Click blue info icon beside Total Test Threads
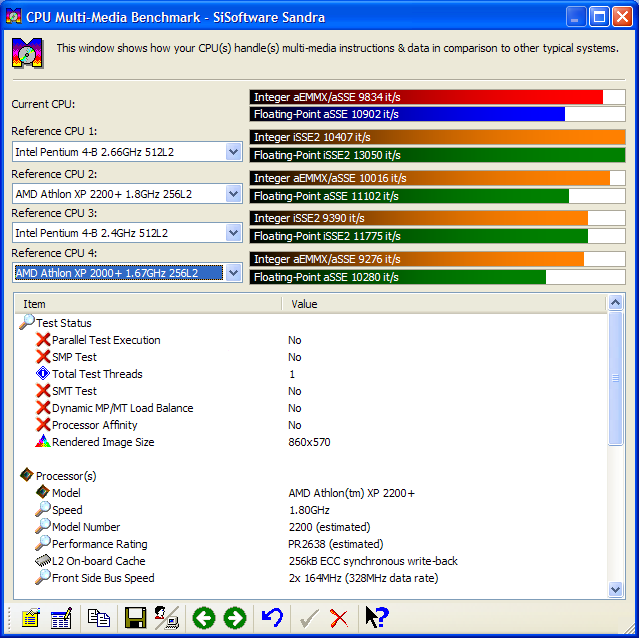Image resolution: width=639 pixels, height=638 pixels. [x=43, y=373]
